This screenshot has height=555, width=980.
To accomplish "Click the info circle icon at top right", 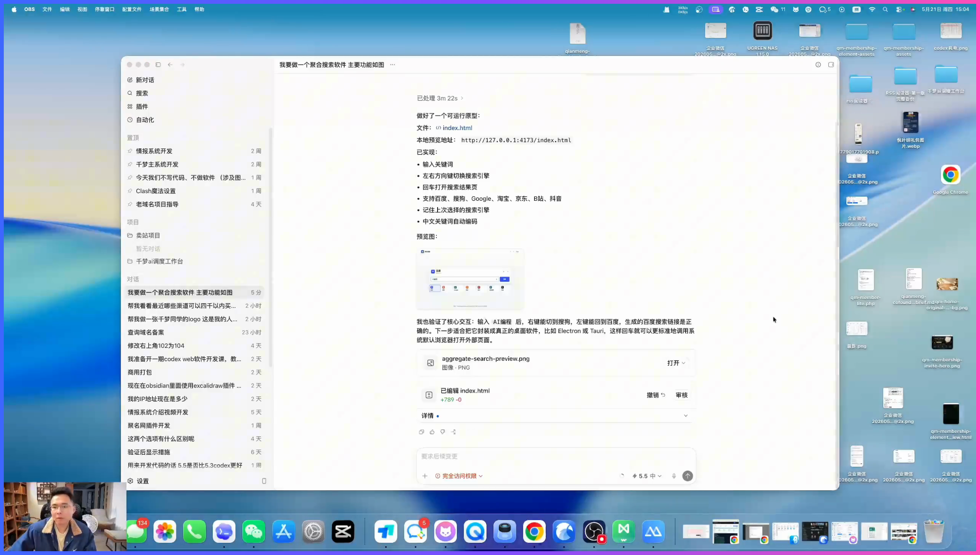I will (818, 65).
